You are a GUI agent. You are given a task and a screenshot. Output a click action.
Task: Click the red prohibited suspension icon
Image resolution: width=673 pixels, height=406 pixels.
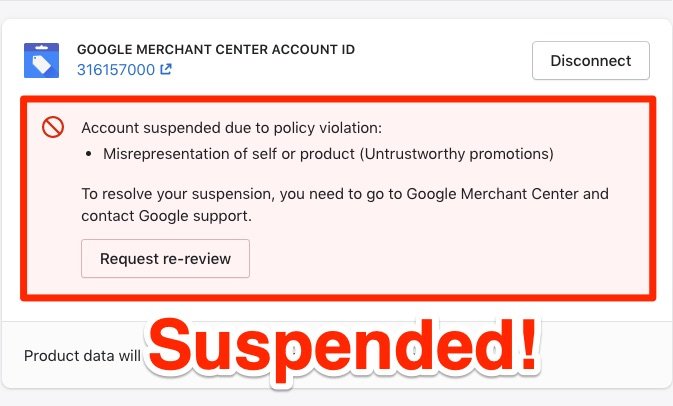(x=53, y=127)
